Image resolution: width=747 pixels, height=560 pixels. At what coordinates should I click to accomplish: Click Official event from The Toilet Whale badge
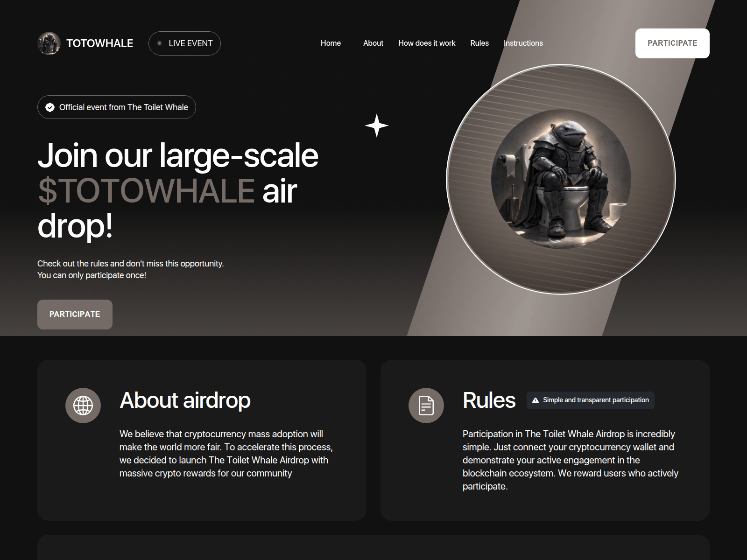click(x=117, y=107)
